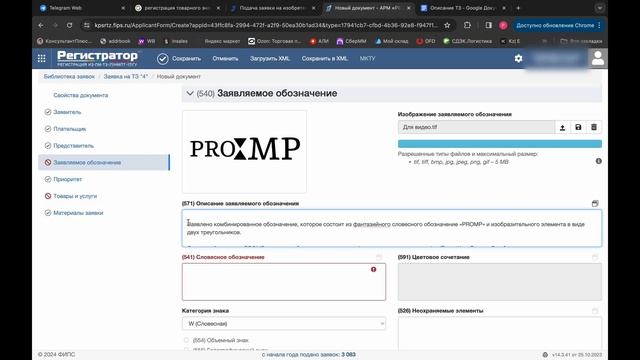Screen dimensions: 640x360
Task: Open the Chrome profile avatar
Action: [503, 25]
